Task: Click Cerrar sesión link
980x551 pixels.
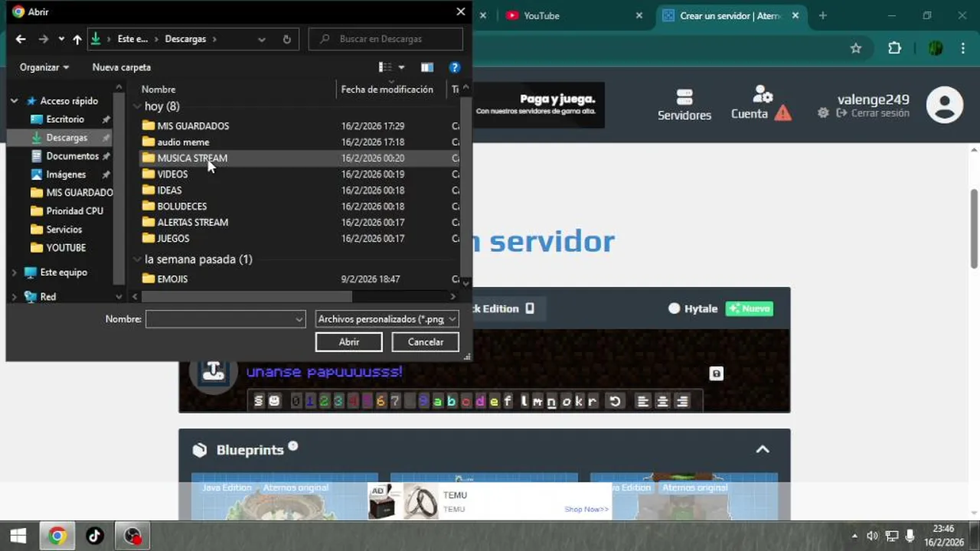Action: 873,113
